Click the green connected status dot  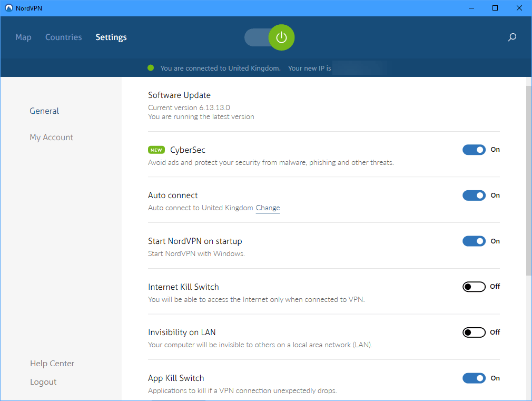click(151, 68)
